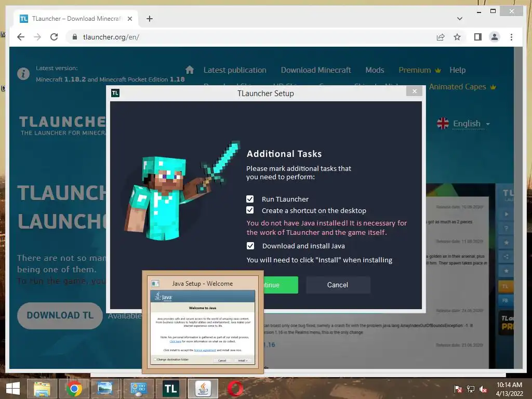Viewport: 532px width, 399px height.
Task: Open Latest publication menu
Action: tap(235, 70)
